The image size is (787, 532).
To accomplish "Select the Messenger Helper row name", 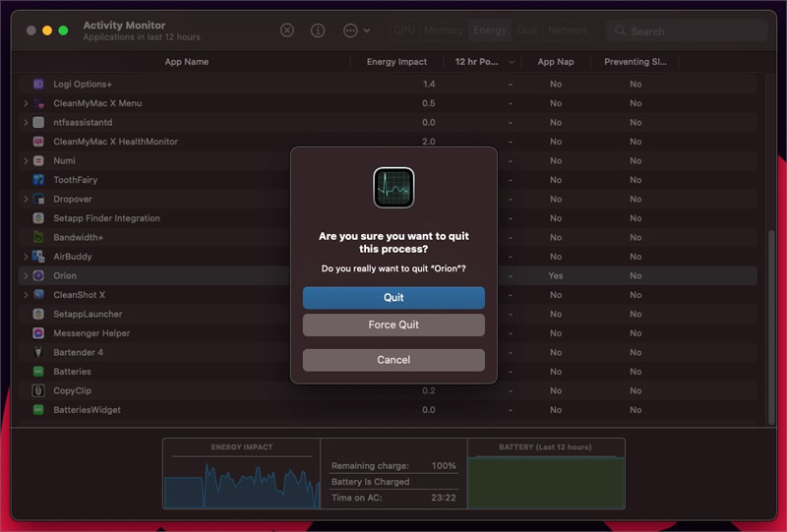I will [x=91, y=333].
